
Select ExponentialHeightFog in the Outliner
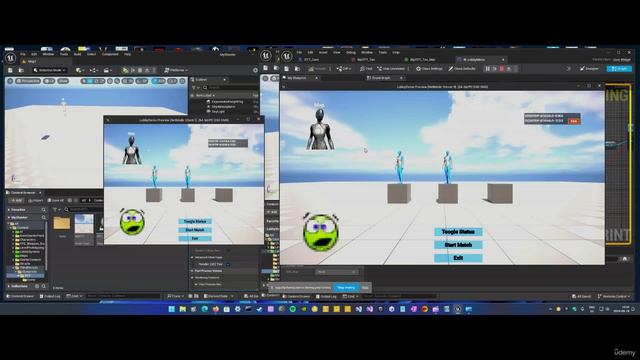tap(227, 102)
